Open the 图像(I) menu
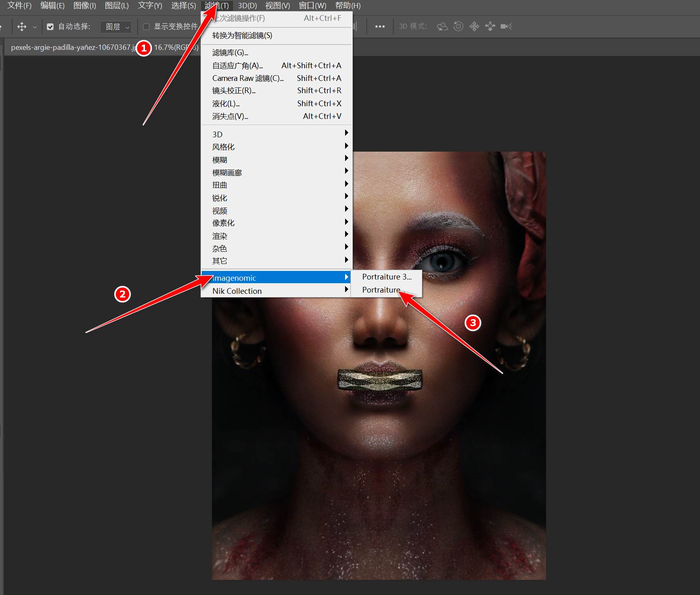 [x=85, y=6]
